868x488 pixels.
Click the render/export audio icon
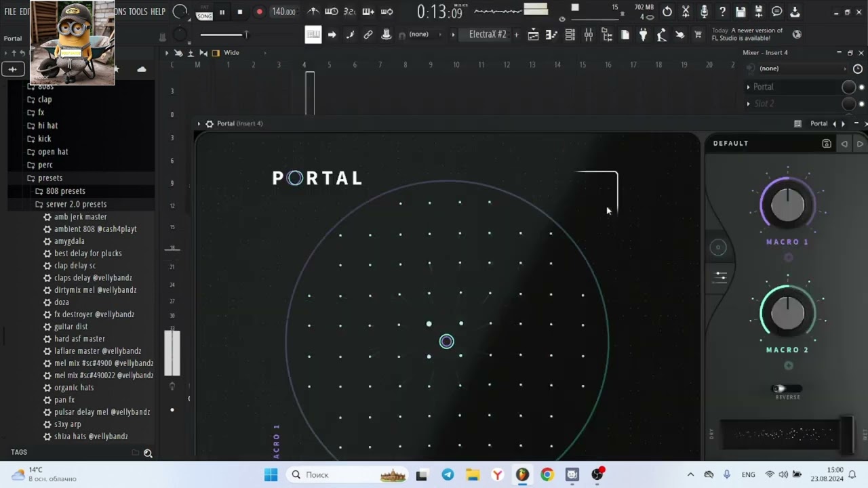coord(759,12)
